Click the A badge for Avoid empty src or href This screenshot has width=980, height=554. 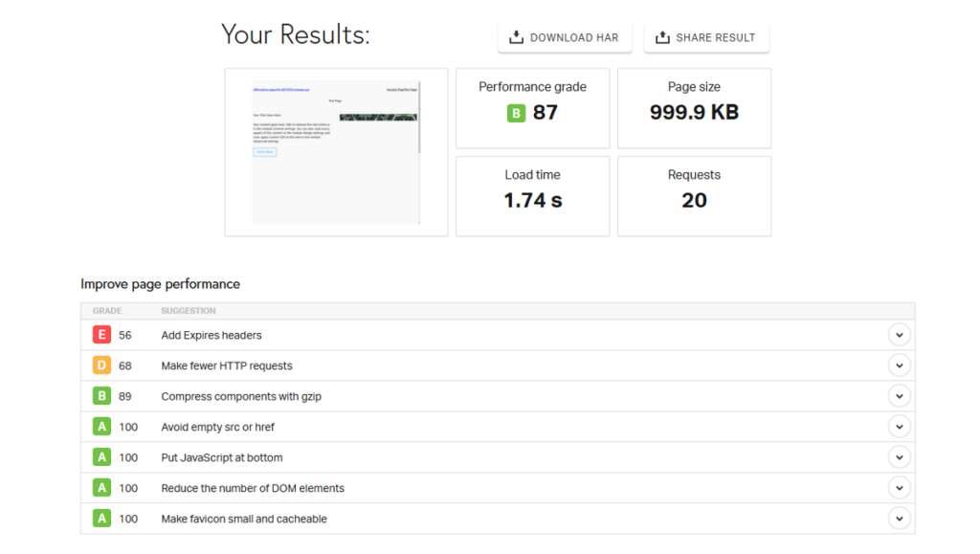tap(101, 427)
